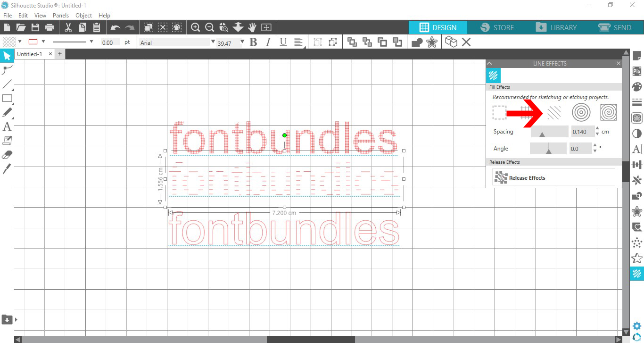Click the Zoom Out magnifier
This screenshot has width=644, height=343.
[209, 27]
